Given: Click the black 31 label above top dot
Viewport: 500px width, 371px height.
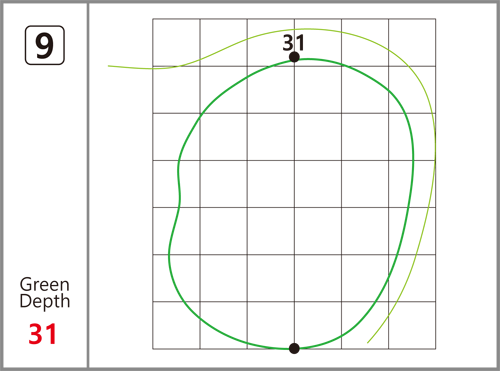Looking at the screenshot, I should coord(294,43).
